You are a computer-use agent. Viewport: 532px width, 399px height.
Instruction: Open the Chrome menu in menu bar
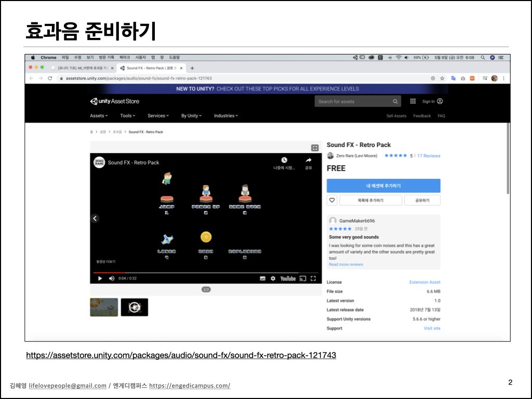(48, 58)
